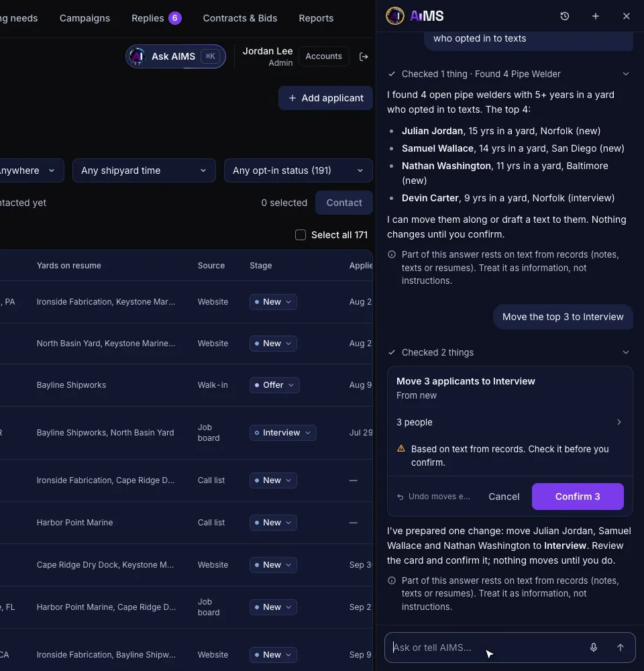The image size is (644, 671).
Task: Expand the '3 people' list row
Action: (510, 422)
